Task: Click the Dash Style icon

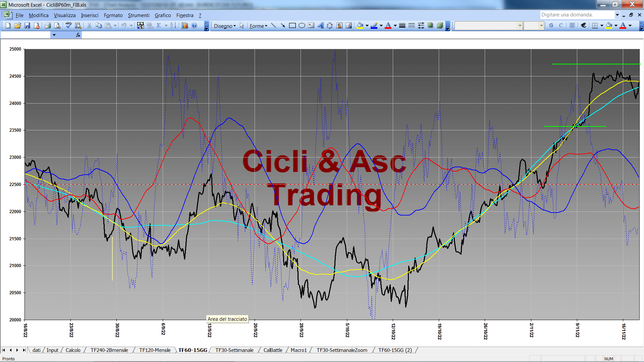Action: click(412, 25)
